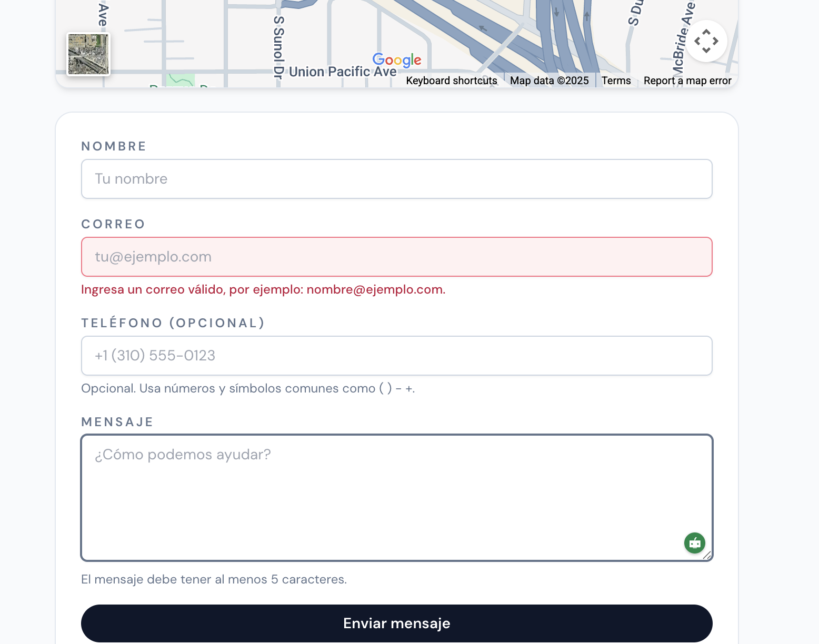Switch map to satellite view via thumbnail
This screenshot has height=644, width=819.
88,54
